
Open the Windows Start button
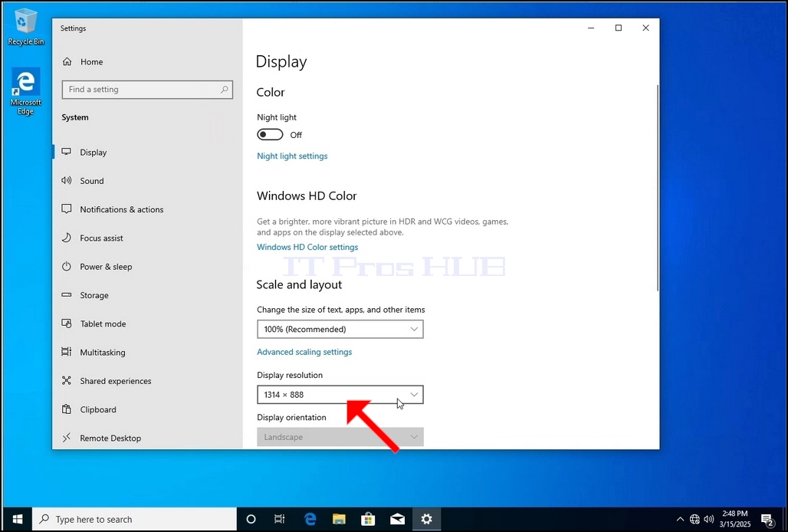click(x=18, y=519)
